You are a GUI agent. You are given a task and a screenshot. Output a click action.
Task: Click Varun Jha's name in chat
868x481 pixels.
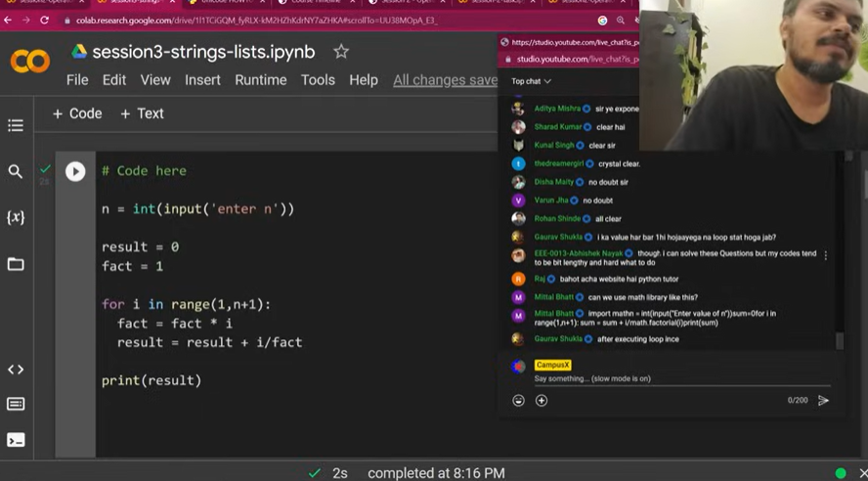551,199
